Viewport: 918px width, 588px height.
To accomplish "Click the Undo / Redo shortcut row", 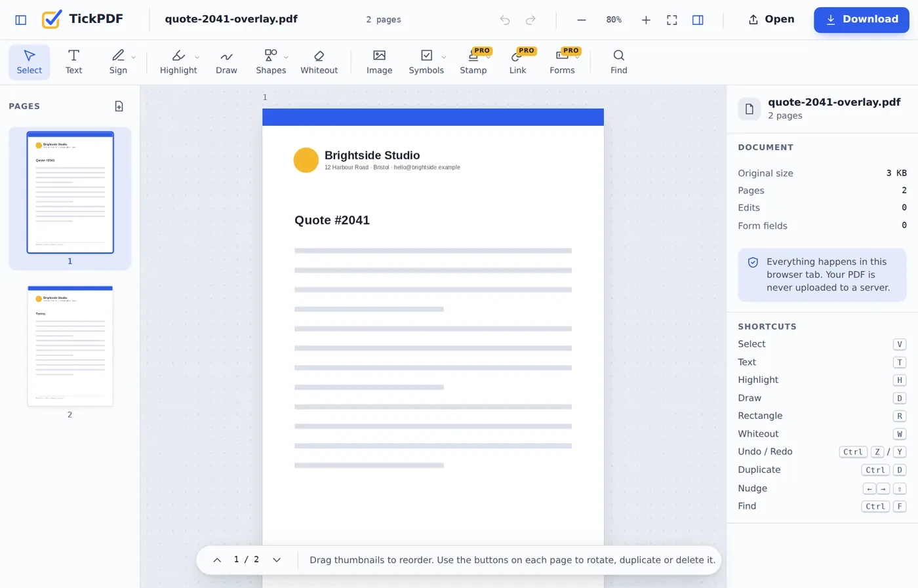I will click(822, 452).
